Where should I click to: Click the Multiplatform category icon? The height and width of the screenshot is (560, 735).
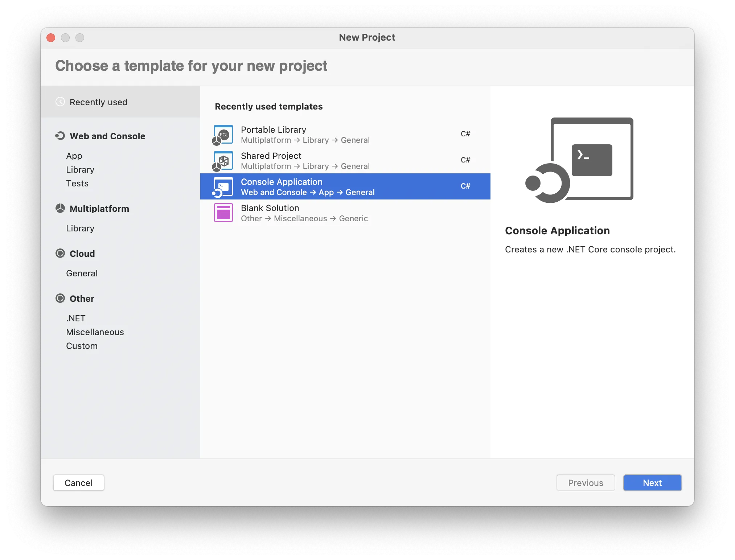click(x=60, y=209)
